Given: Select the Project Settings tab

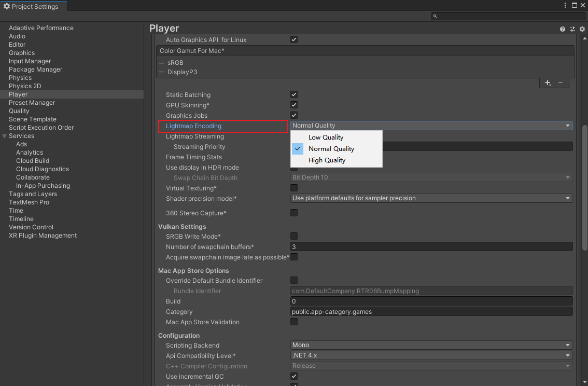Looking at the screenshot, I should [x=33, y=6].
